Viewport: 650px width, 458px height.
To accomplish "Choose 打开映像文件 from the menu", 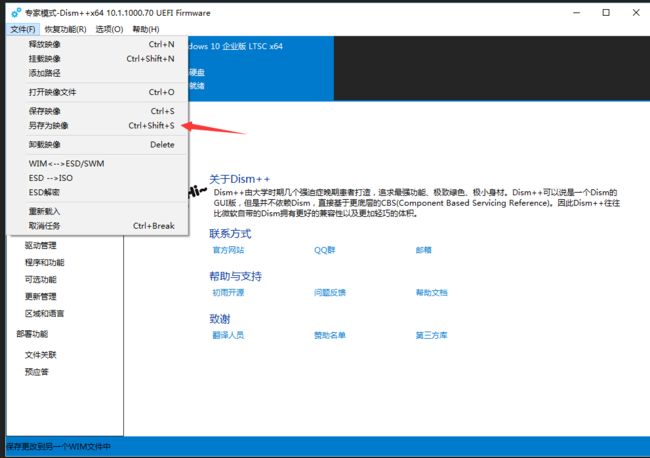I will (x=98, y=92).
